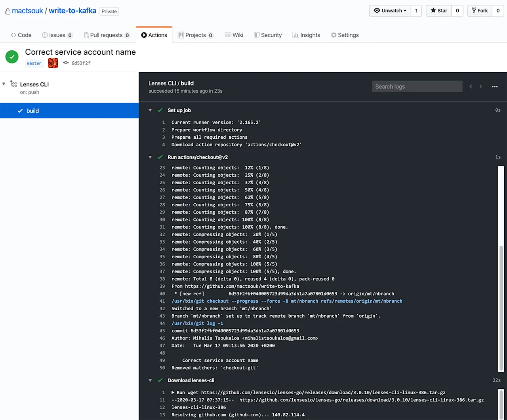Open the Pull requests tab

(107, 35)
